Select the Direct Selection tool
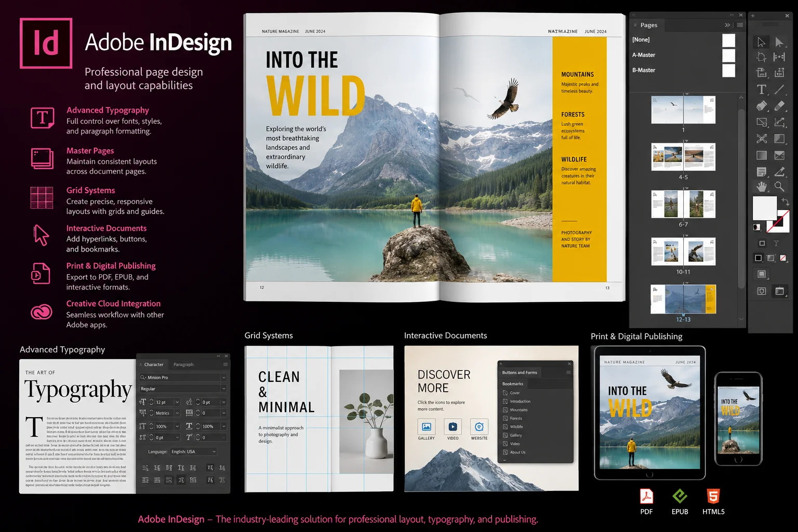 [779, 42]
